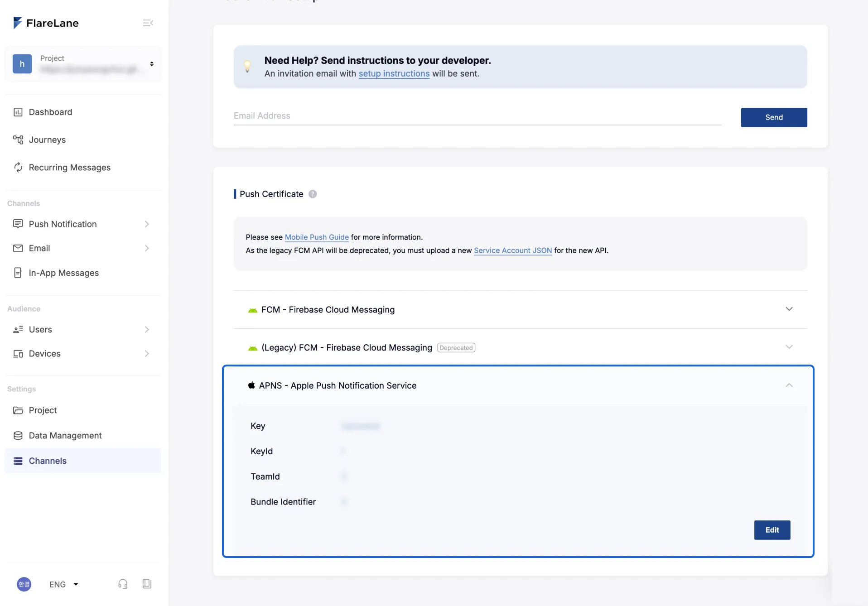This screenshot has width=868, height=606.
Task: Expand Push Notification chevron
Action: click(147, 224)
